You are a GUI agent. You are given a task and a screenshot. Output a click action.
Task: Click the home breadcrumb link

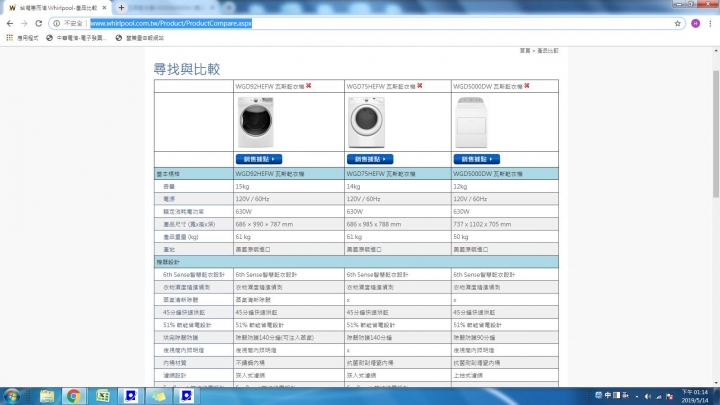pyautogui.click(x=525, y=51)
